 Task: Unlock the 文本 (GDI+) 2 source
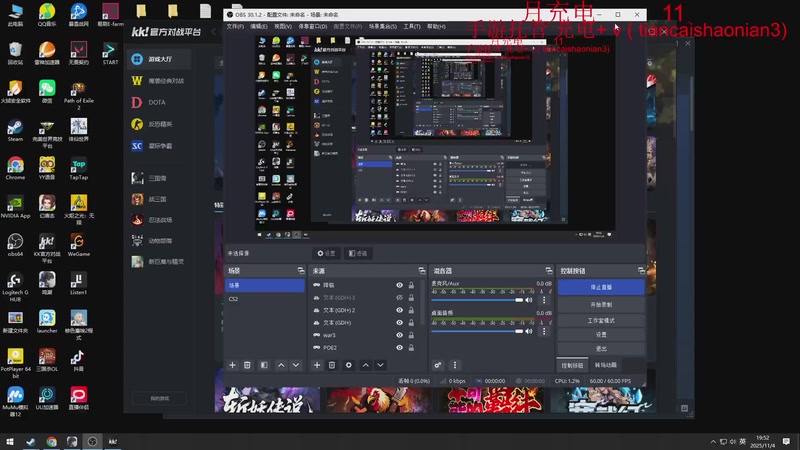pyautogui.click(x=411, y=310)
